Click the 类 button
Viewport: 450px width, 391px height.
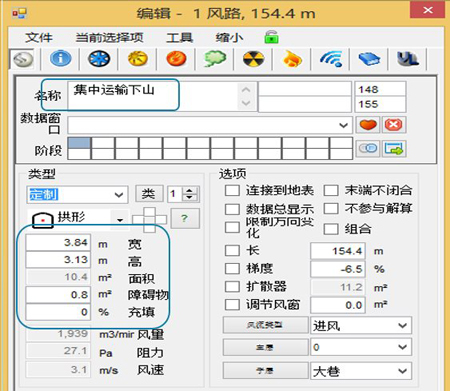tap(149, 194)
